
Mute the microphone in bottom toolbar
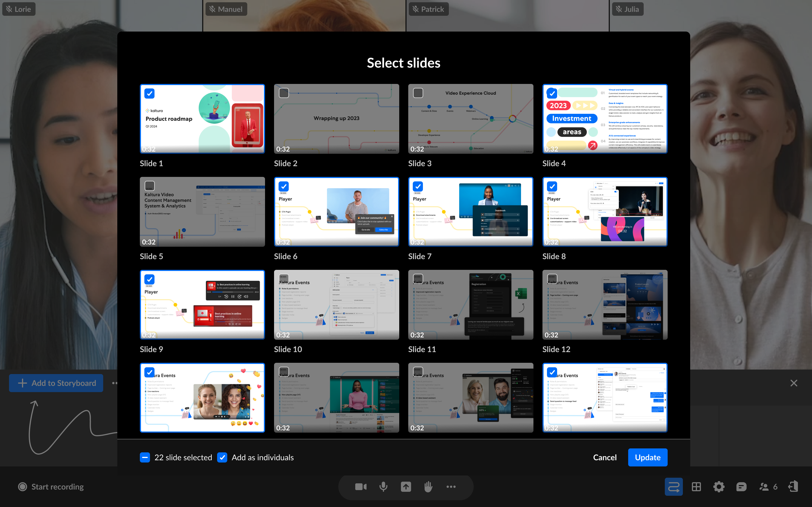tap(383, 486)
